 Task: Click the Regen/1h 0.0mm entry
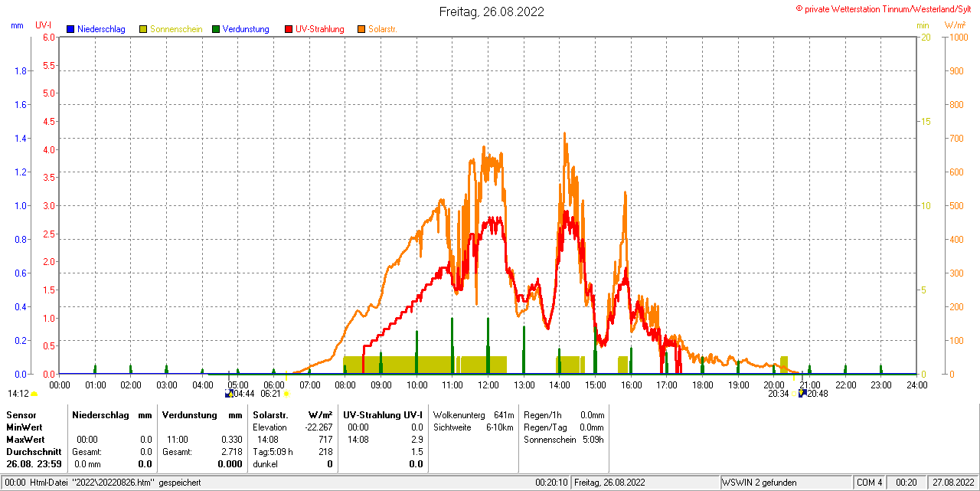564,414
